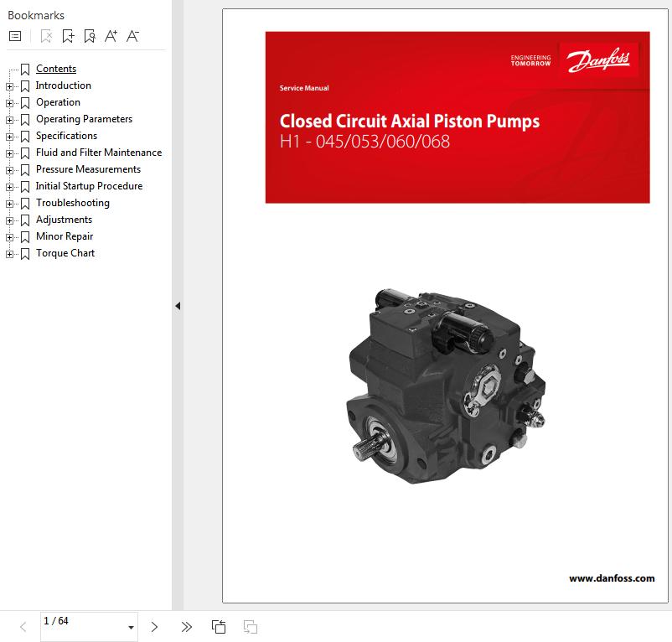Expand the Specifications bookmark

[x=9, y=137]
